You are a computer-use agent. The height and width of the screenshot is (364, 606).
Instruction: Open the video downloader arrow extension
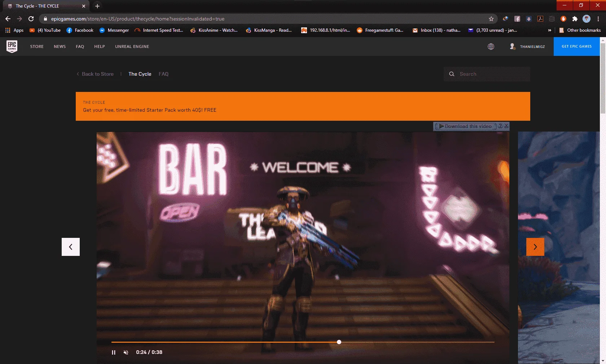(x=529, y=19)
